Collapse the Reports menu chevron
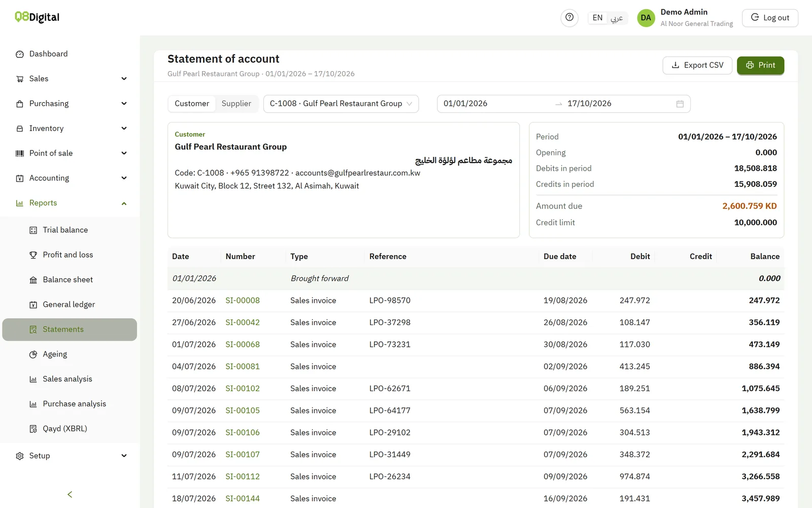 [124, 203]
